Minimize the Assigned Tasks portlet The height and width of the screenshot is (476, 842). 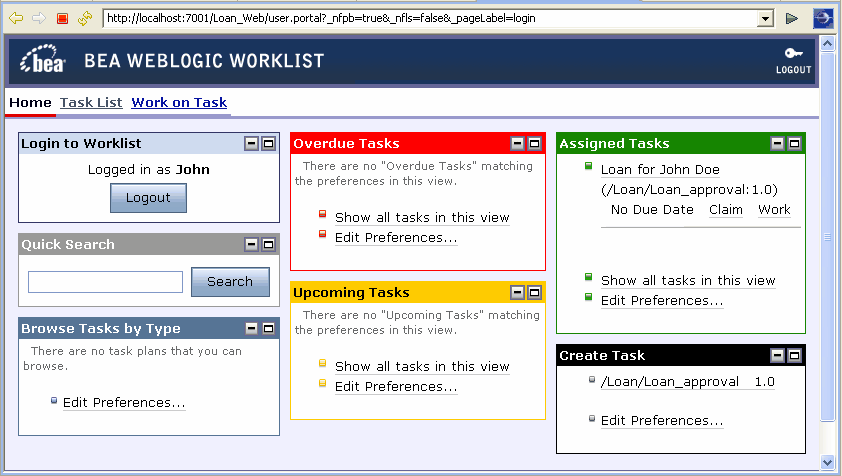point(777,143)
